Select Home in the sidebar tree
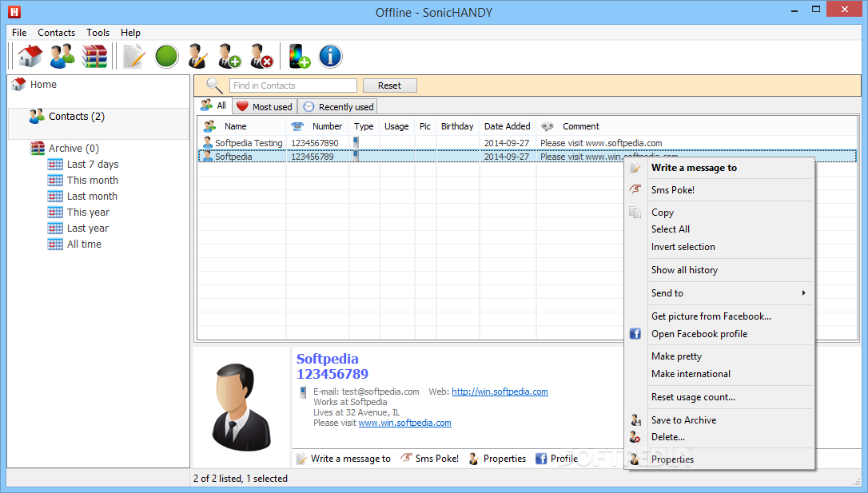The height and width of the screenshot is (493, 868). click(43, 84)
